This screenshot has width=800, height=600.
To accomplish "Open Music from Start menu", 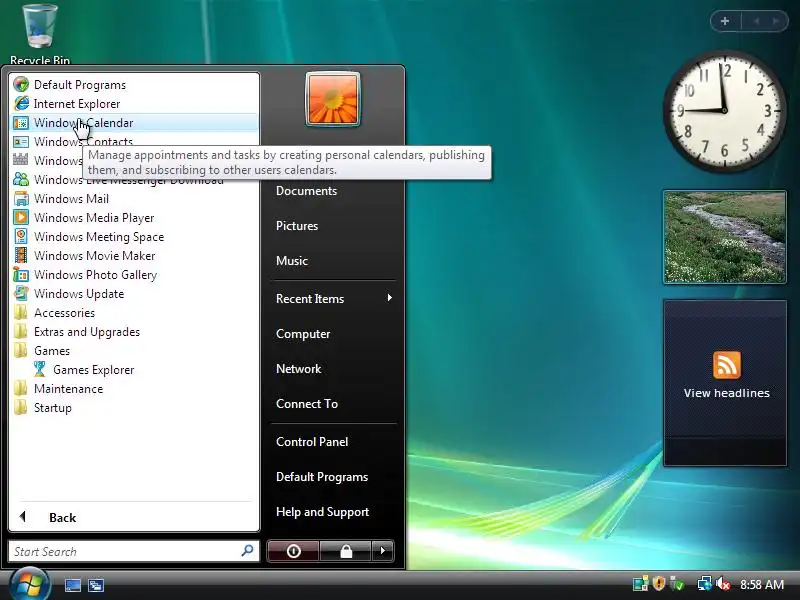I will pos(292,261).
